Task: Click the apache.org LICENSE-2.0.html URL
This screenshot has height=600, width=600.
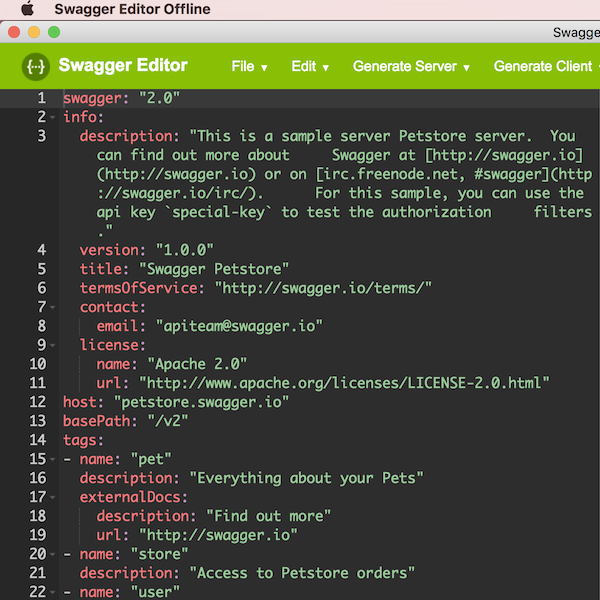Action: [x=344, y=383]
